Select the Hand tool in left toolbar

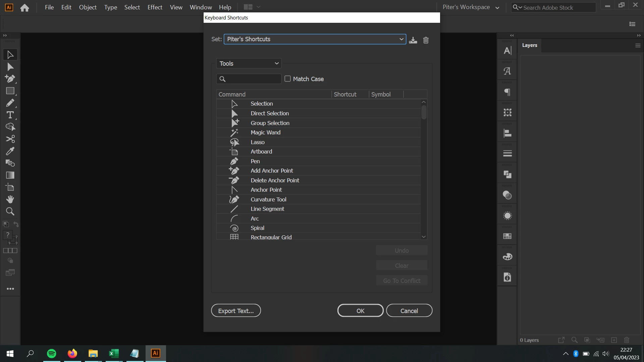tap(10, 199)
